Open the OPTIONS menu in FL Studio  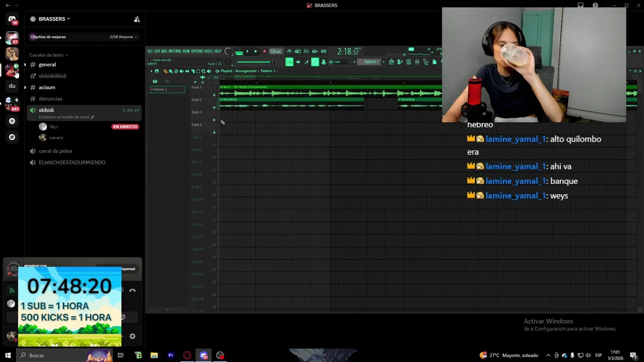197,51
